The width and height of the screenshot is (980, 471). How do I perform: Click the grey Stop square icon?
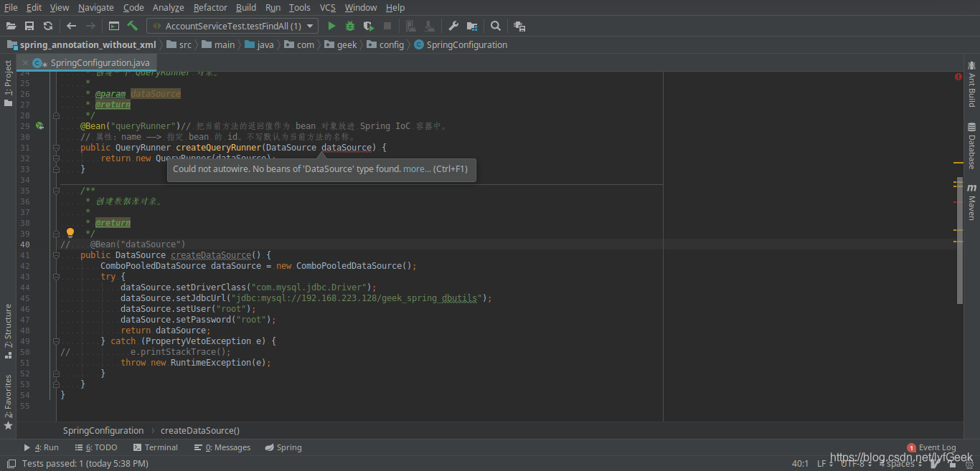click(387, 26)
